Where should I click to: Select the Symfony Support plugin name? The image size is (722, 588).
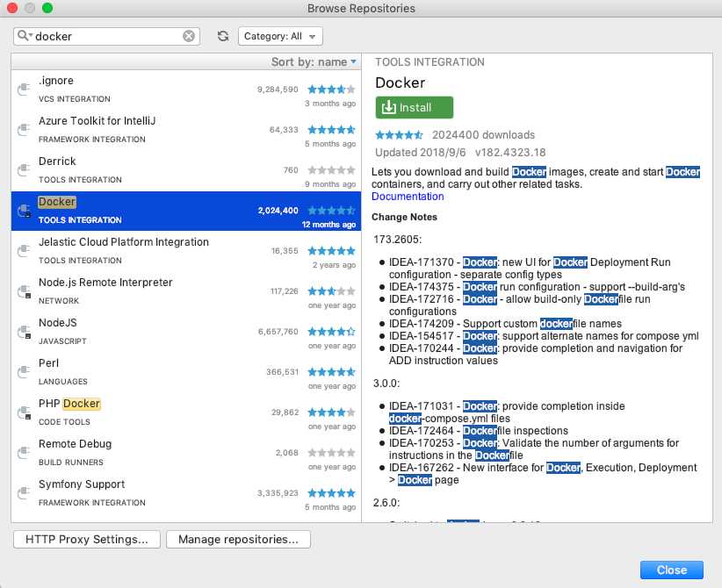[82, 484]
